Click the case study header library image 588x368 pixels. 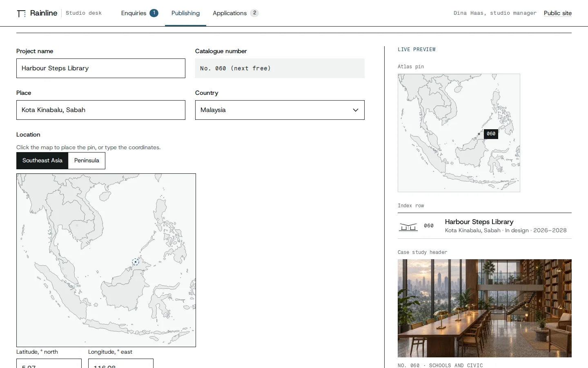point(485,308)
